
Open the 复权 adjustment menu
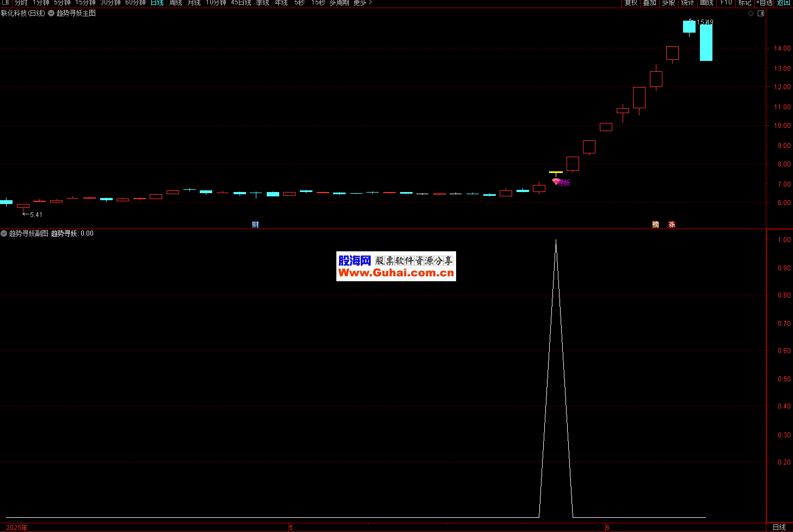pyautogui.click(x=631, y=3)
